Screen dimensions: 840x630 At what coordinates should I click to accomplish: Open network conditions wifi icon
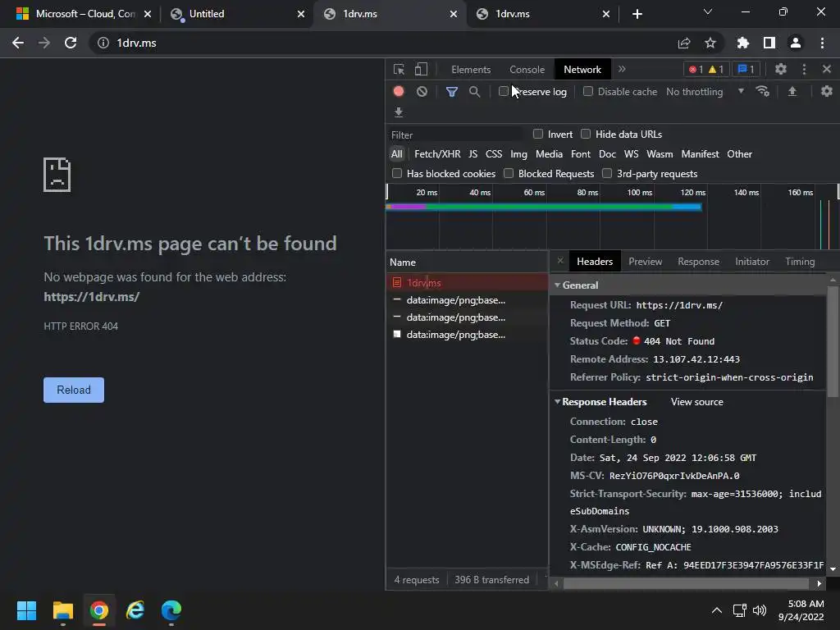pos(762,92)
